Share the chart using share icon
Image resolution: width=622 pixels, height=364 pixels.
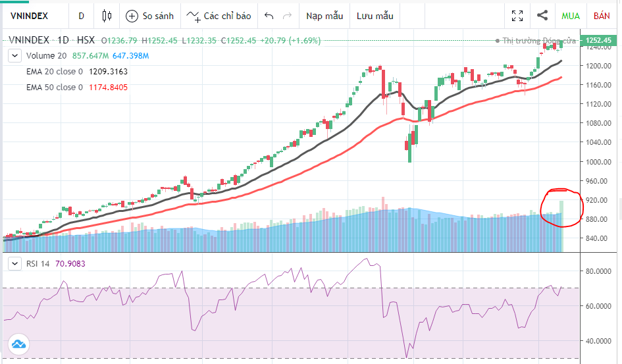pyautogui.click(x=542, y=16)
